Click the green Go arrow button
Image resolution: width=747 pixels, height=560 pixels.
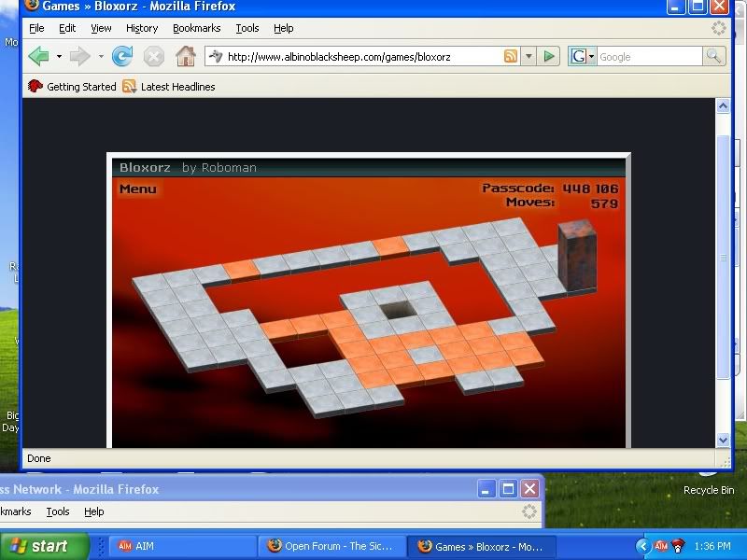[549, 57]
